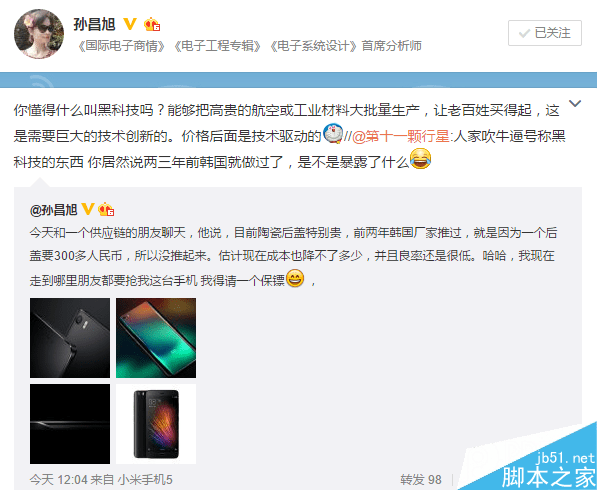The width and height of the screenshot is (597, 490).
Task: Toggle the 已关注 follow button
Action: [x=545, y=33]
